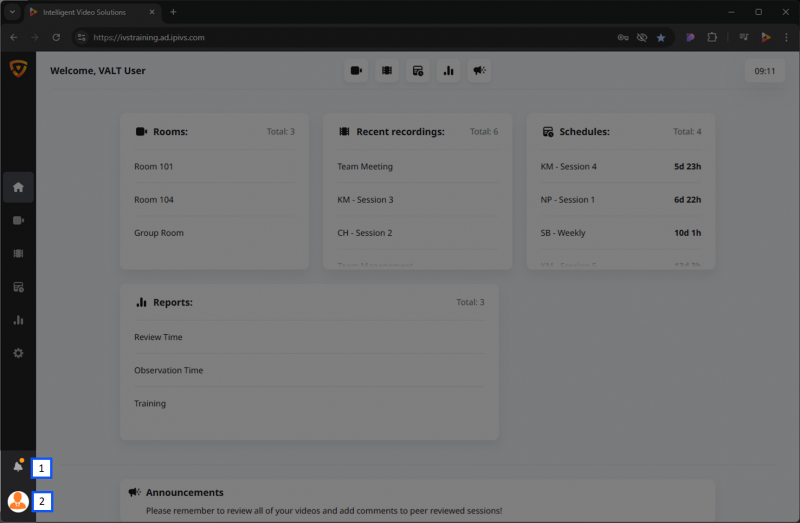Image resolution: width=800 pixels, height=523 pixels.
Task: Click the site information icon in address bar
Action: [82, 37]
